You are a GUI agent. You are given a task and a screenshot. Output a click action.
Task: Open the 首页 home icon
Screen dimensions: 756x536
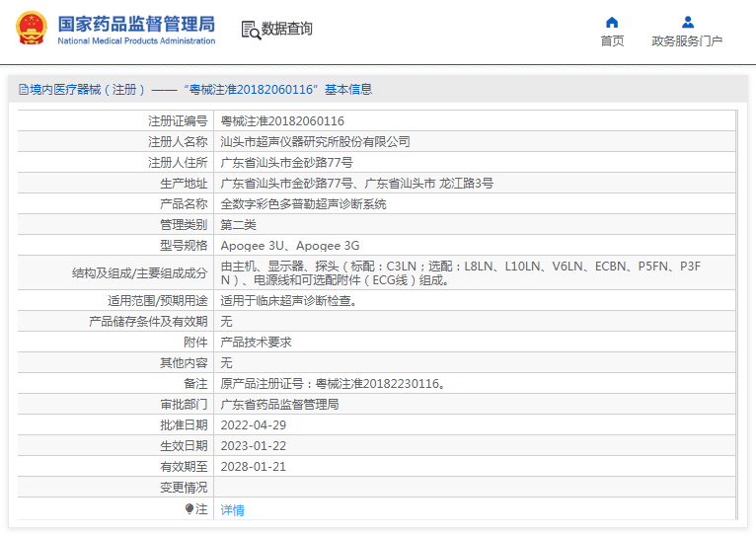coord(612,22)
